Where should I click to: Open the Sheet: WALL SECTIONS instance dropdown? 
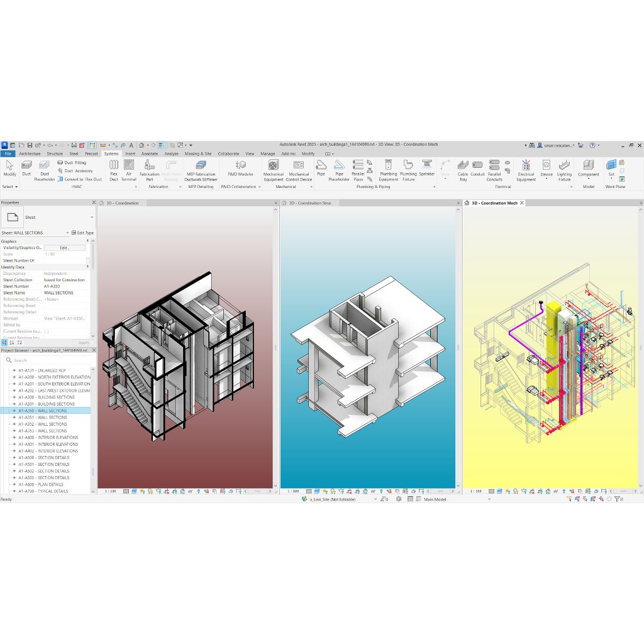coord(67,233)
